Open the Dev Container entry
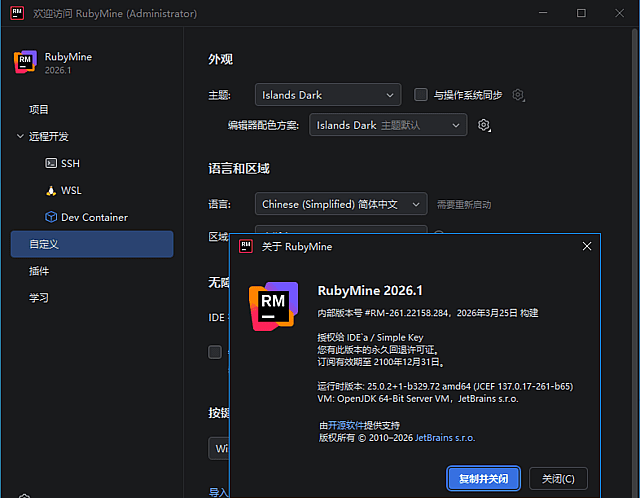This screenshot has height=498, width=640. point(94,217)
